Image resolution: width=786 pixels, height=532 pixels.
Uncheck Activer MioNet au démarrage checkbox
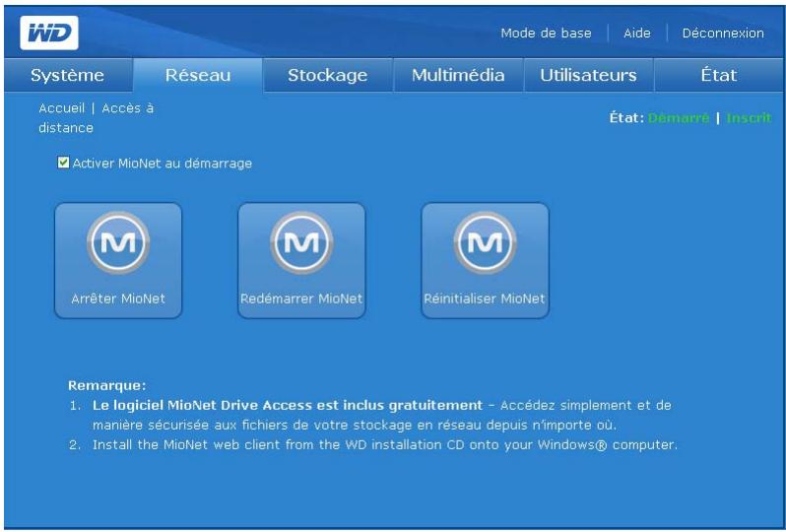tap(63, 163)
